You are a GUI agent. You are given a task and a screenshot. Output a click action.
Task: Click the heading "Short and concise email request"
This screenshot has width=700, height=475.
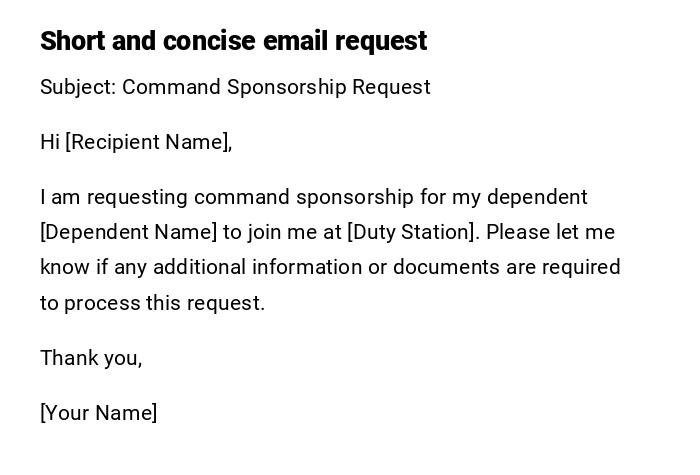pyautogui.click(x=233, y=41)
